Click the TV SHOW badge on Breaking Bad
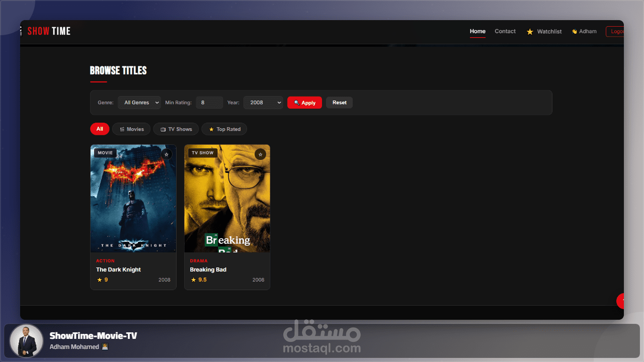 click(203, 153)
